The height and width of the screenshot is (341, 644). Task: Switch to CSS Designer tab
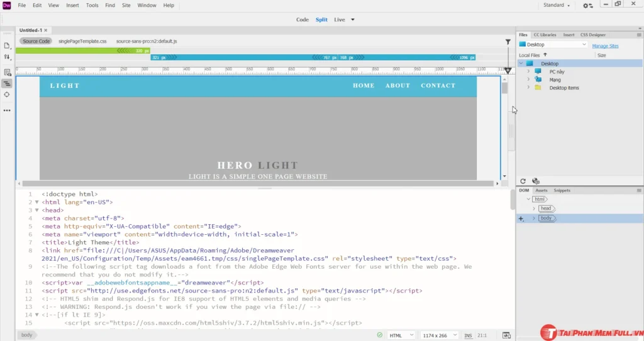click(592, 35)
